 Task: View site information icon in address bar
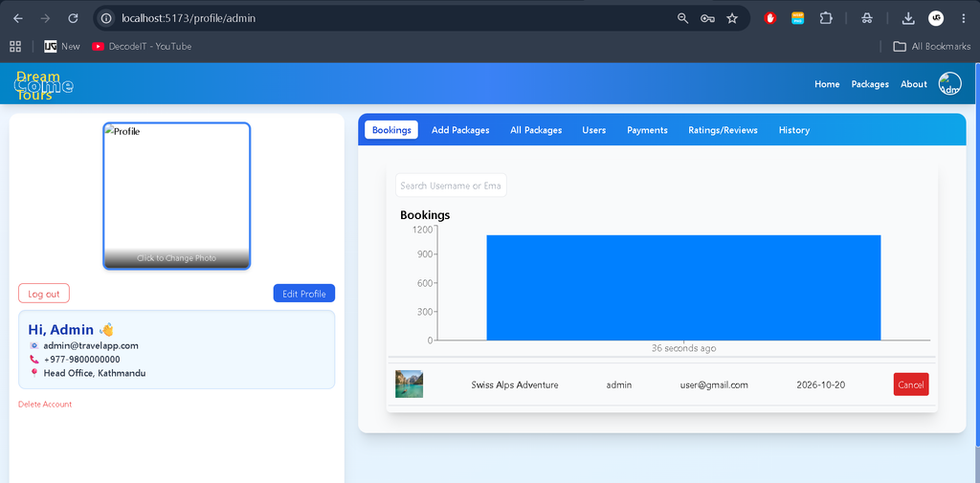[x=107, y=19]
